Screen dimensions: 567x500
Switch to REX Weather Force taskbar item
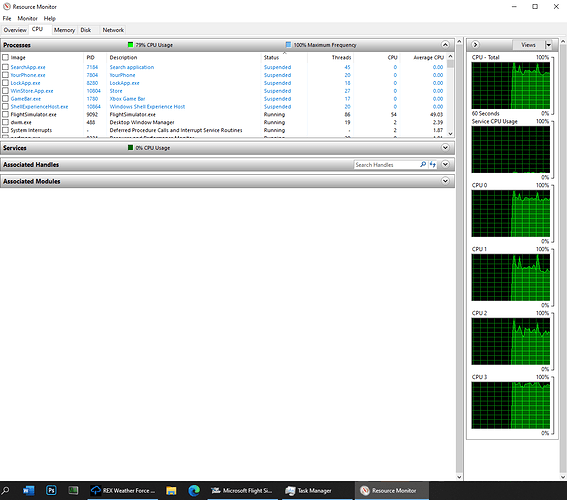[123, 491]
